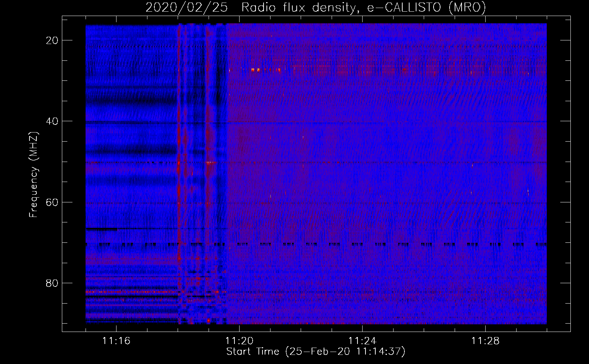Viewport: 589px width, 364px height.
Task: Click the 80 frequency tick label
Action: click(x=52, y=283)
